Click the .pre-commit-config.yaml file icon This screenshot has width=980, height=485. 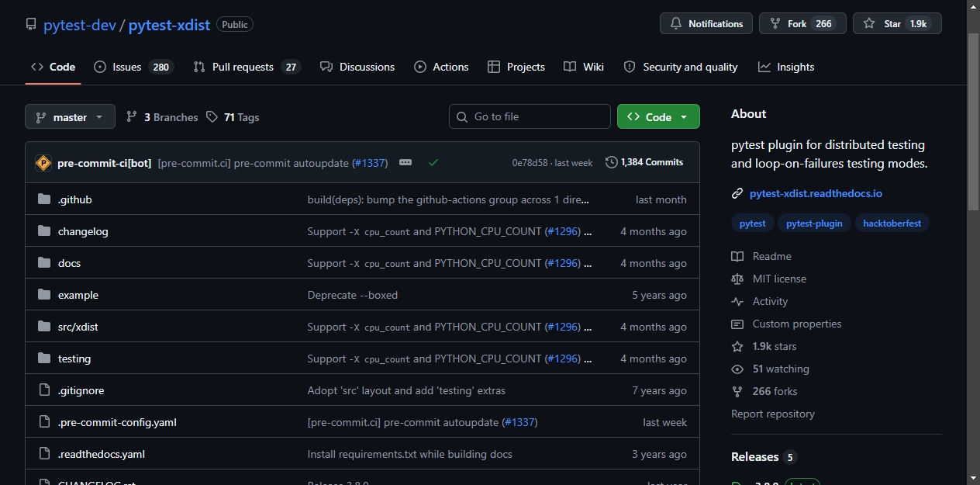tap(43, 422)
